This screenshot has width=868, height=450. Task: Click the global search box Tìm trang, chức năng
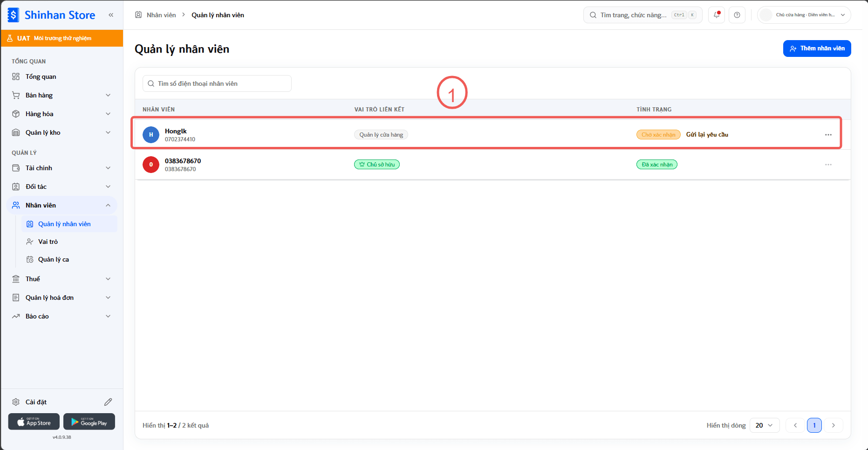click(643, 15)
